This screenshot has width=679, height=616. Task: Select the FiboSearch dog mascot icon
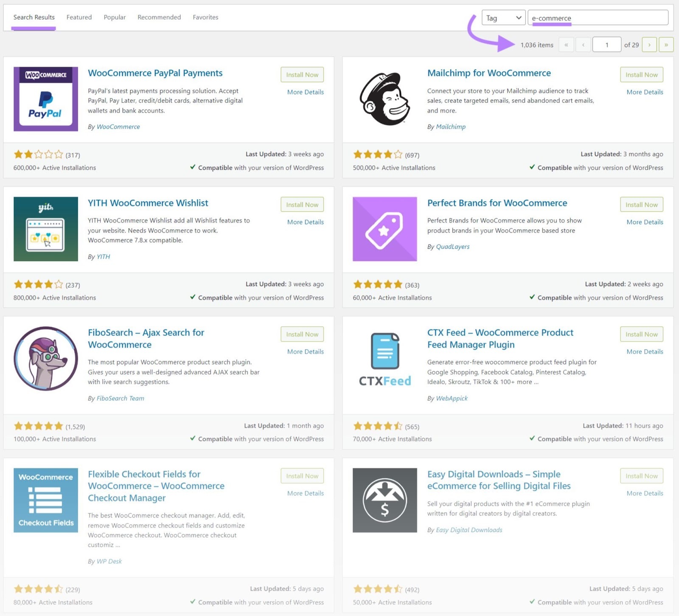[45, 359]
